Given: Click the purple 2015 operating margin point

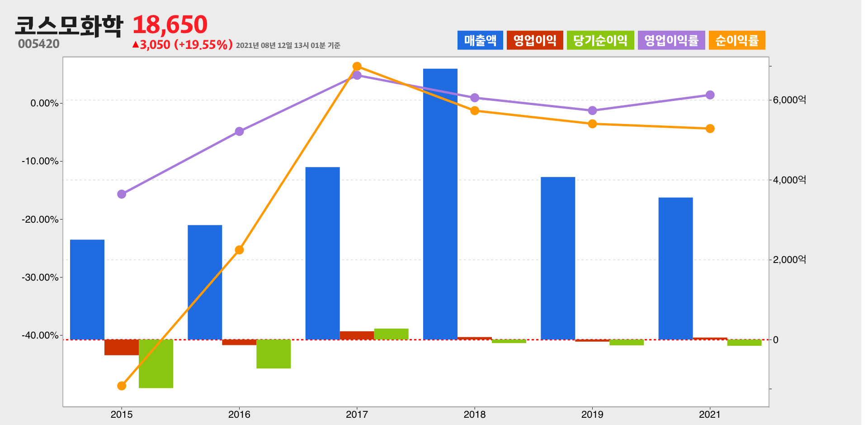Looking at the screenshot, I should coord(122,194).
